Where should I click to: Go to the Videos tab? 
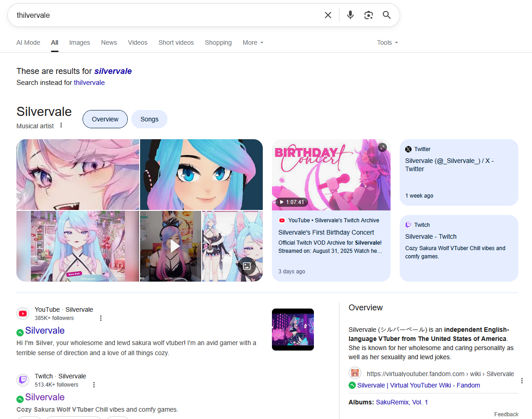(x=138, y=42)
